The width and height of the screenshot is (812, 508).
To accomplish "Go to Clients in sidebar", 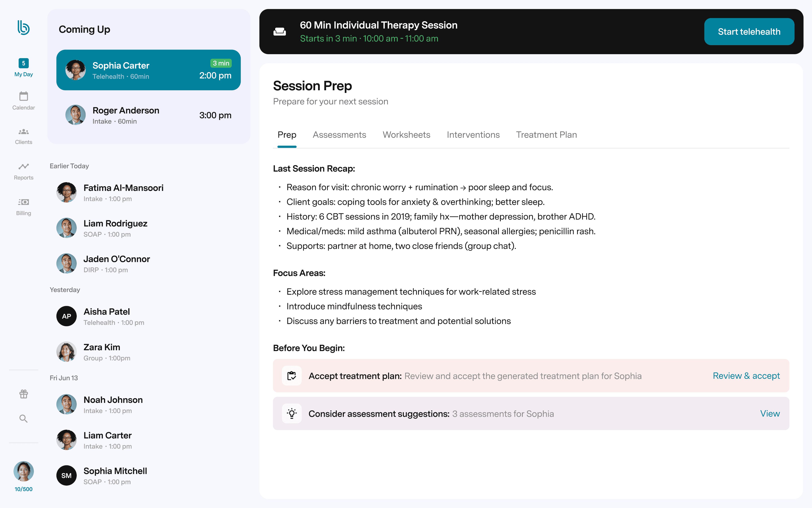I will click(x=23, y=136).
